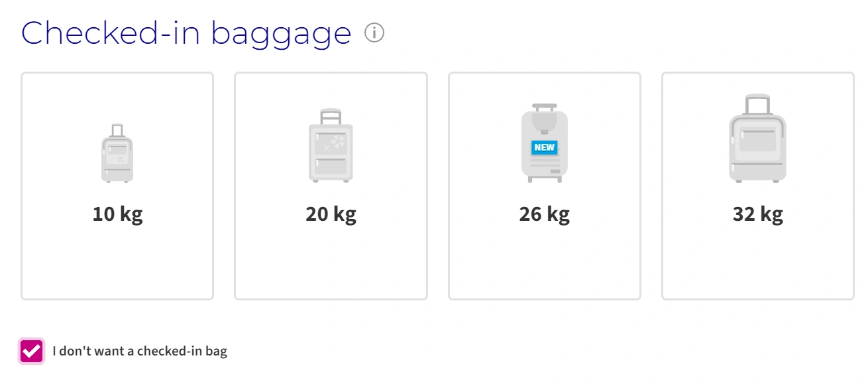Click the handle of the 32 kg suitcase
The image size is (868, 382).
757,105
